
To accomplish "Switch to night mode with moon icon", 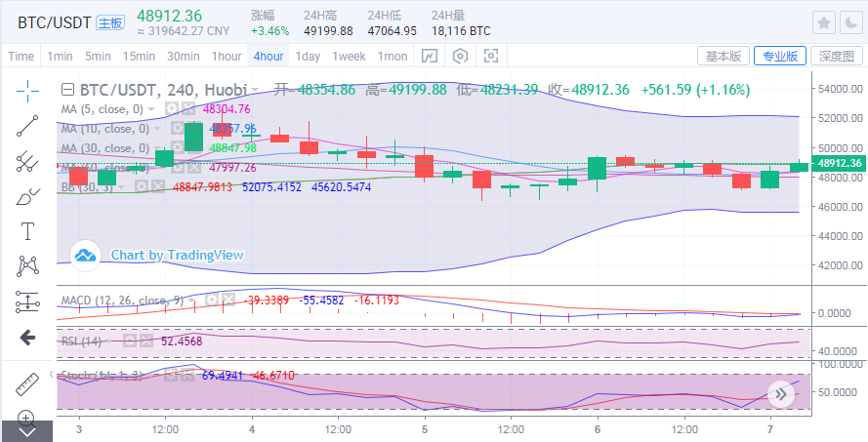I will pos(850,22).
